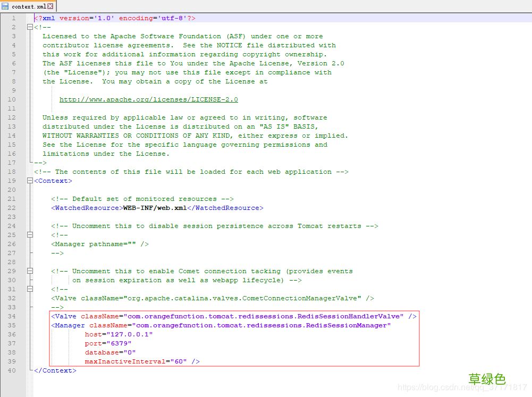
Task: Click line number 34 in the margin
Action: 12,316
